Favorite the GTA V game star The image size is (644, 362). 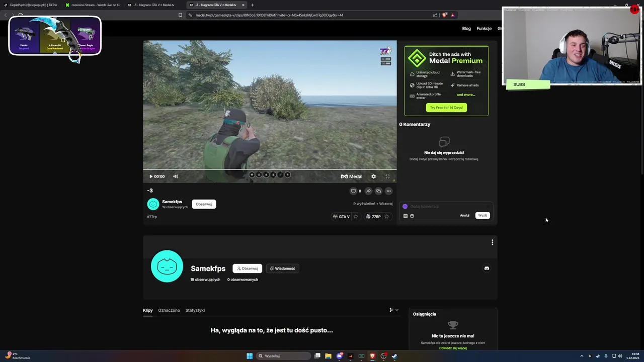pos(356,217)
